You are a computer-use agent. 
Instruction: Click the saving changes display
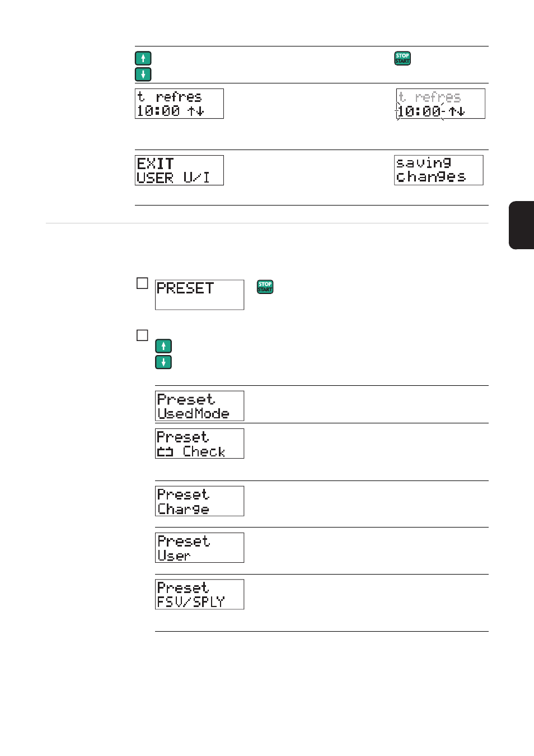tap(439, 170)
